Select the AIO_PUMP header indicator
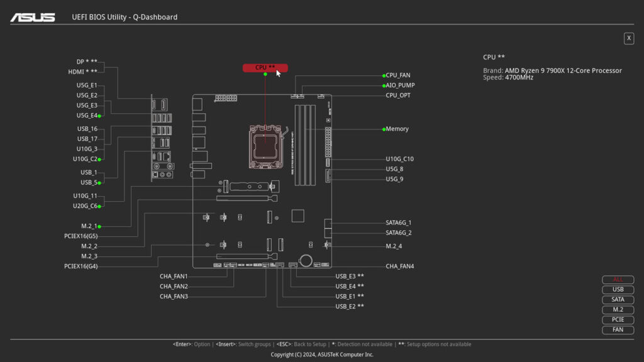644x362 pixels. 400,85
